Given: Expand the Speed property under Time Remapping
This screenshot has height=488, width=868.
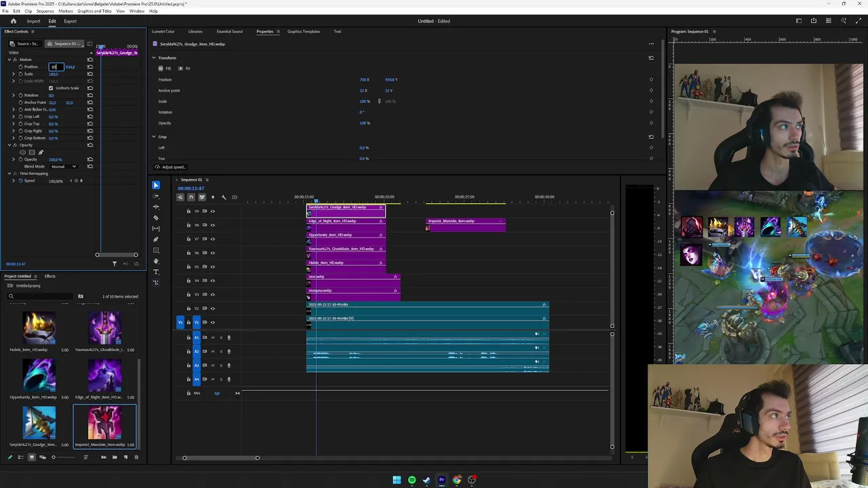Looking at the screenshot, I should [x=13, y=181].
